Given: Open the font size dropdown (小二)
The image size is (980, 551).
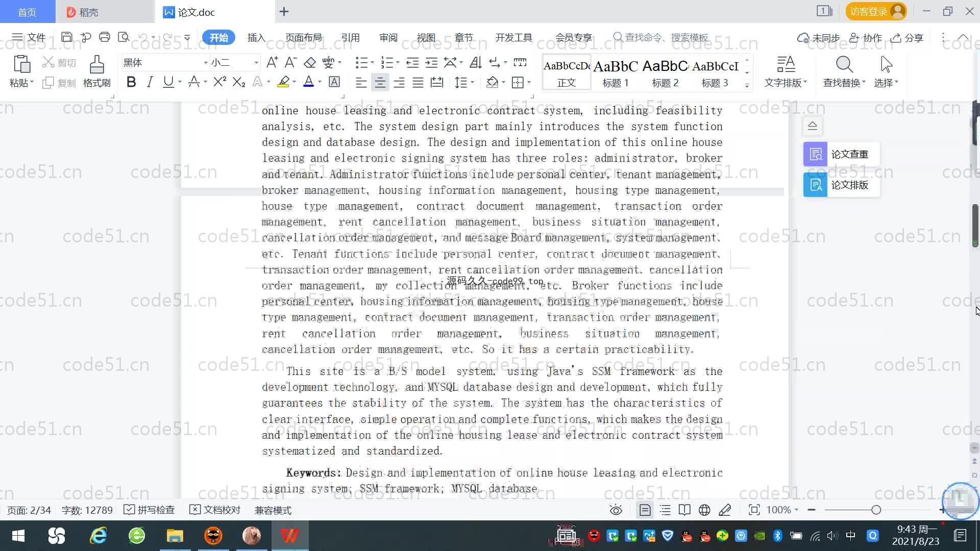Looking at the screenshot, I should pyautogui.click(x=256, y=63).
